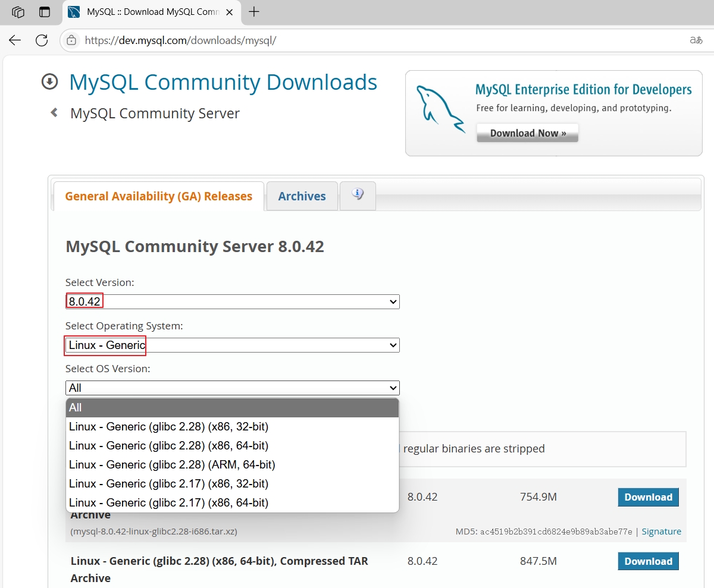
Task: Collapse the Select OS Version dropdown
Action: (x=233, y=388)
